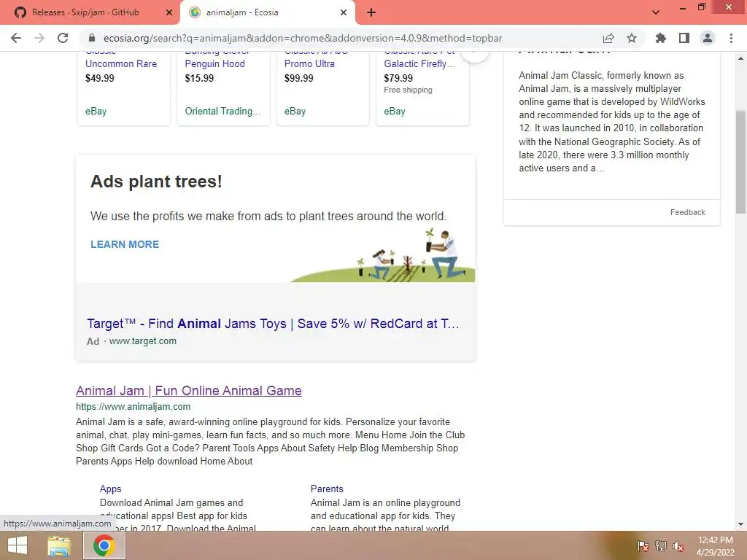
Task: Open the Apps sitelink
Action: click(x=111, y=489)
